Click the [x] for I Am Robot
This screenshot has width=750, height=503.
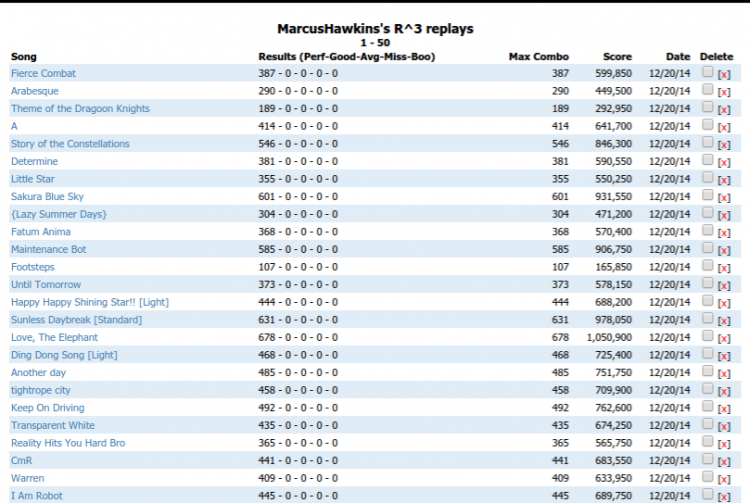(724, 496)
